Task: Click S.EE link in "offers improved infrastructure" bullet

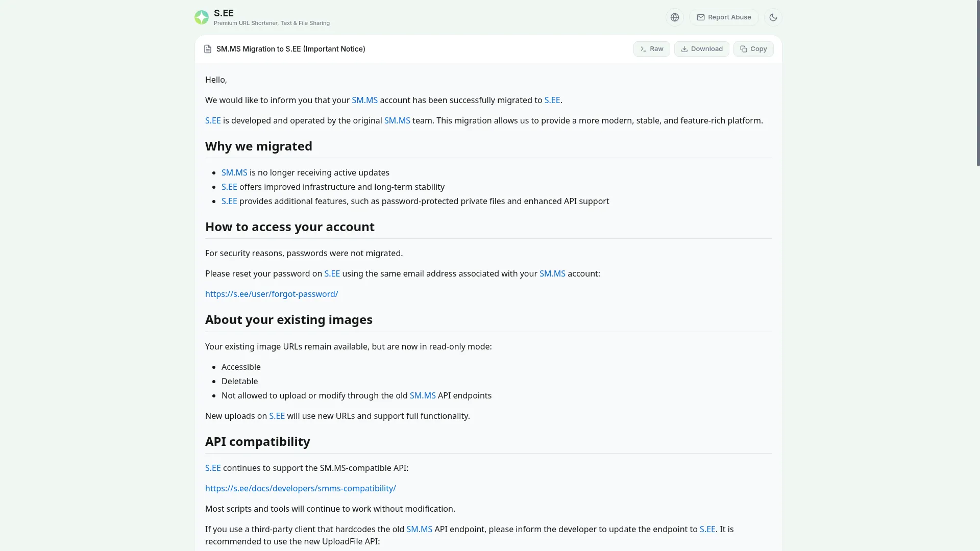Action: pos(229,187)
